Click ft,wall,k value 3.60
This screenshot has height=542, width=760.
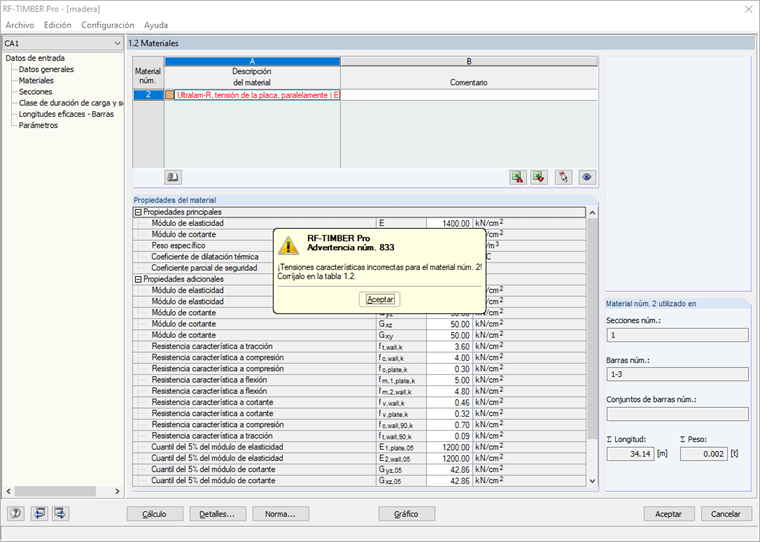pyautogui.click(x=449, y=347)
